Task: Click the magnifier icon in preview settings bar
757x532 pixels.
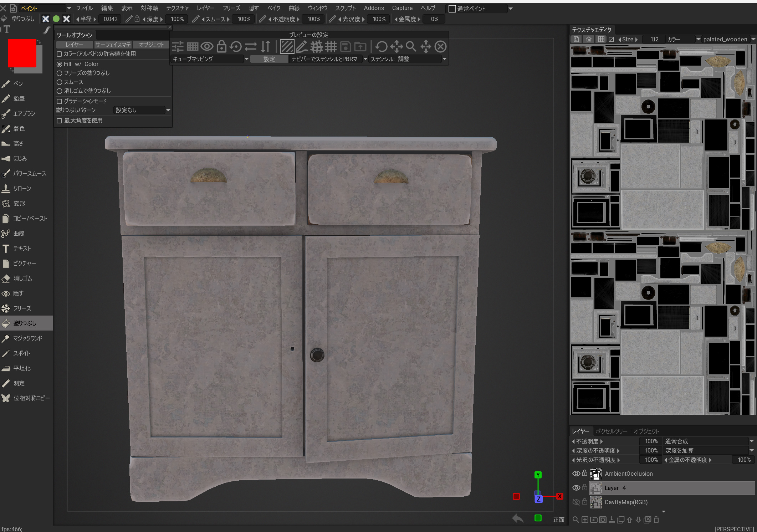Action: [411, 46]
